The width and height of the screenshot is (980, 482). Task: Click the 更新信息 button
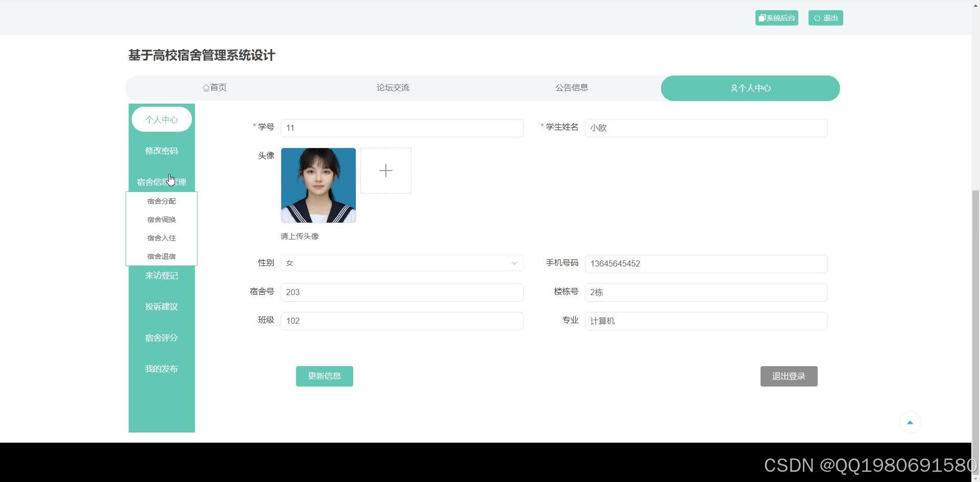coord(324,376)
